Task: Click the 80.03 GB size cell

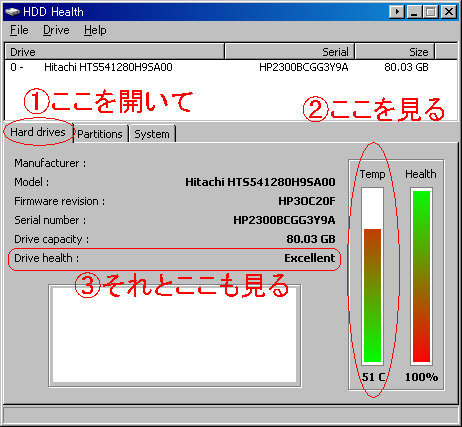Action: (x=406, y=67)
